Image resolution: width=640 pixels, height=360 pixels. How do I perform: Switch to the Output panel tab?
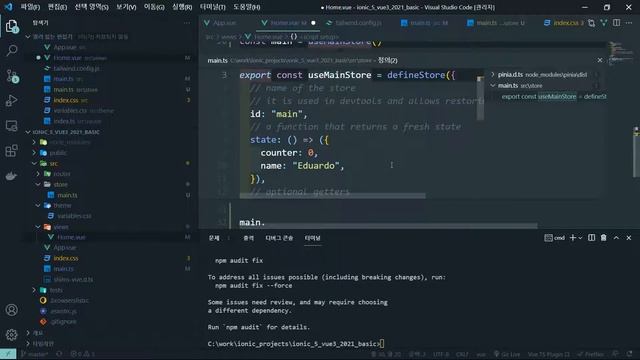[248, 238]
